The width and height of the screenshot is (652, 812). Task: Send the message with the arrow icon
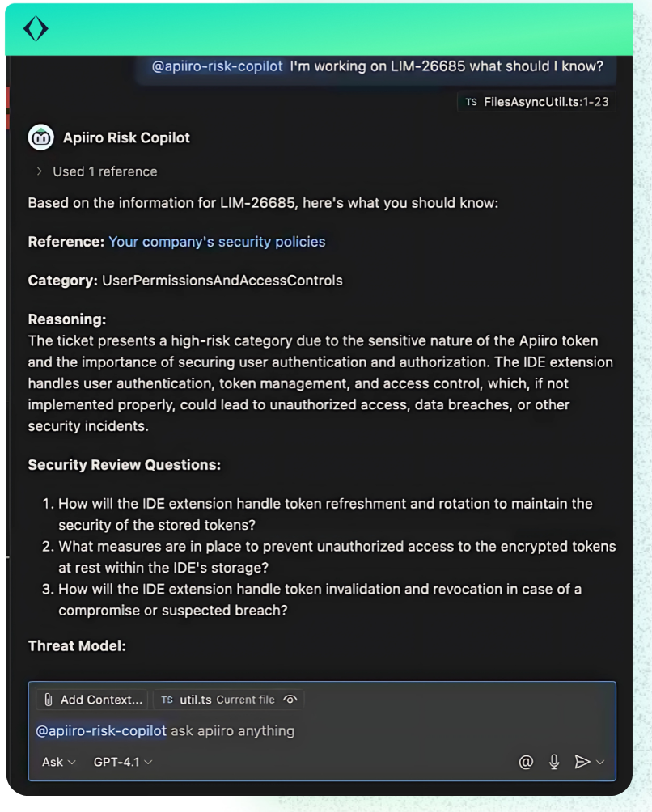click(582, 761)
